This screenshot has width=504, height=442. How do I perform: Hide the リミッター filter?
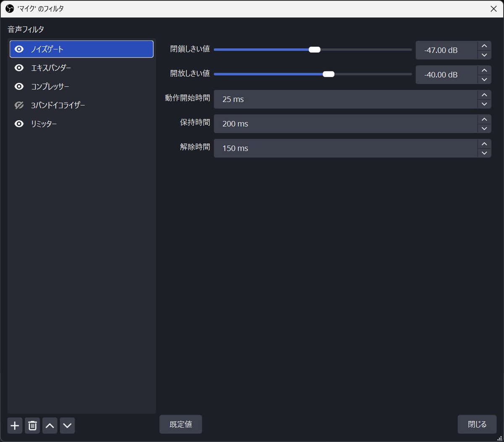(x=18, y=124)
